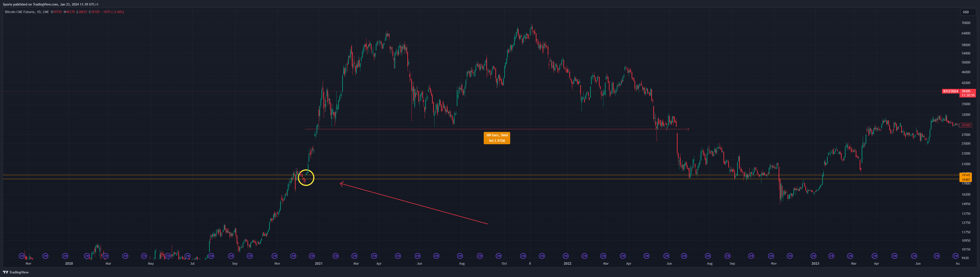The image size is (980, 277).
Task: Click the May label on the time axis
Action: point(151,264)
